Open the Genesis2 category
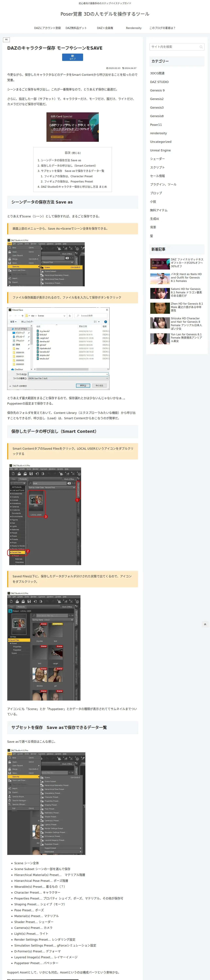The image size is (210, 980). [x=157, y=99]
